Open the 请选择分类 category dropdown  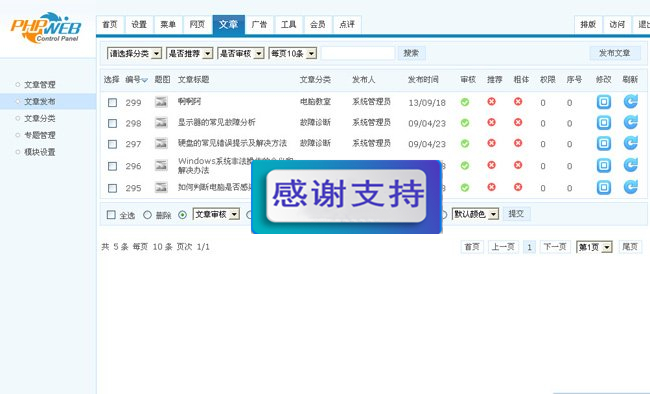[134, 54]
